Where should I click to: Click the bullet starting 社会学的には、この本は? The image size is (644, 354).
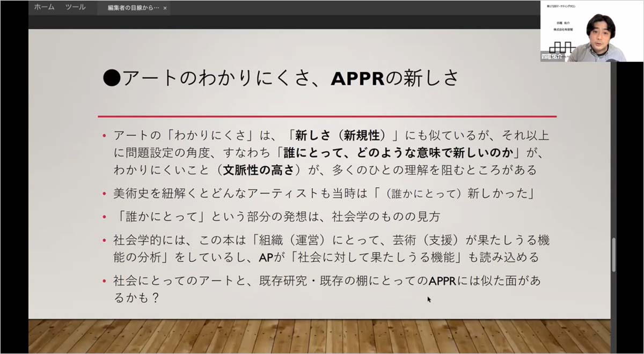click(331, 249)
